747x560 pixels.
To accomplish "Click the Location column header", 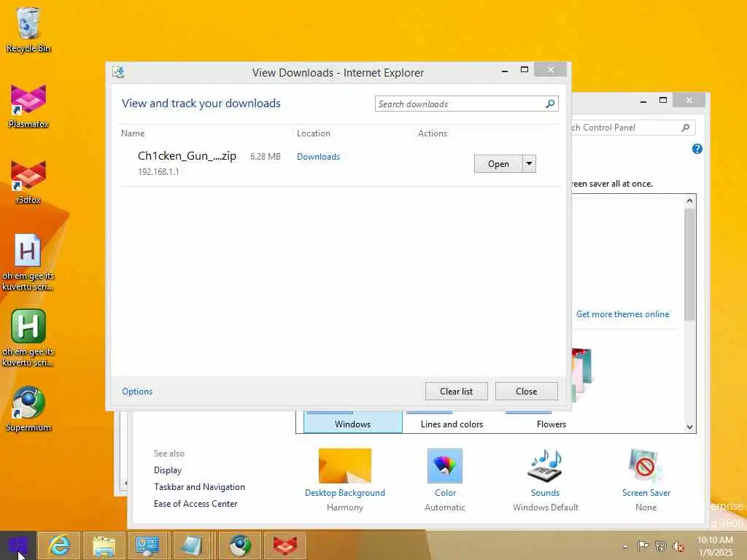I will [x=314, y=133].
